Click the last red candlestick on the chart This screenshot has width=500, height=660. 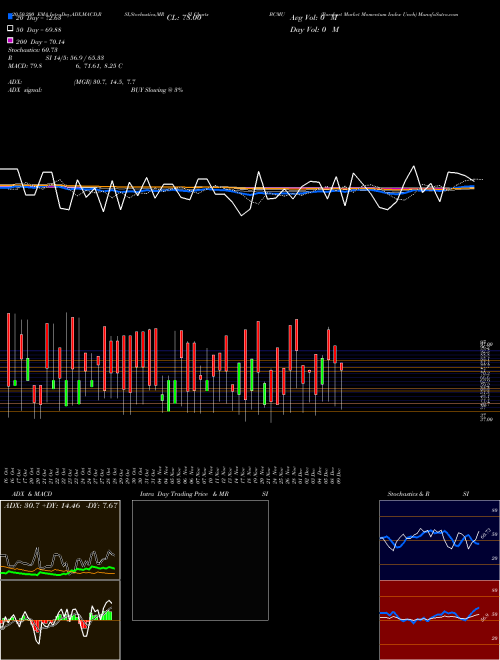(341, 367)
